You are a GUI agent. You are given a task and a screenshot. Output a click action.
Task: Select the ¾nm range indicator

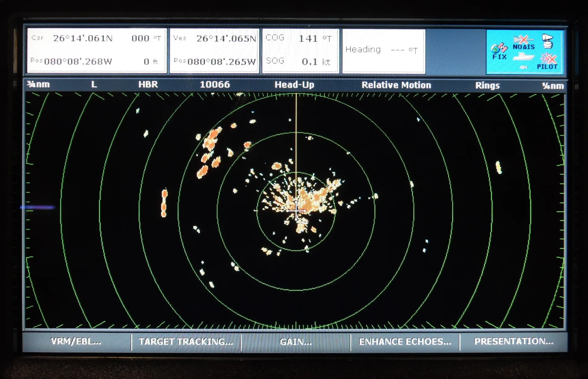coord(38,84)
